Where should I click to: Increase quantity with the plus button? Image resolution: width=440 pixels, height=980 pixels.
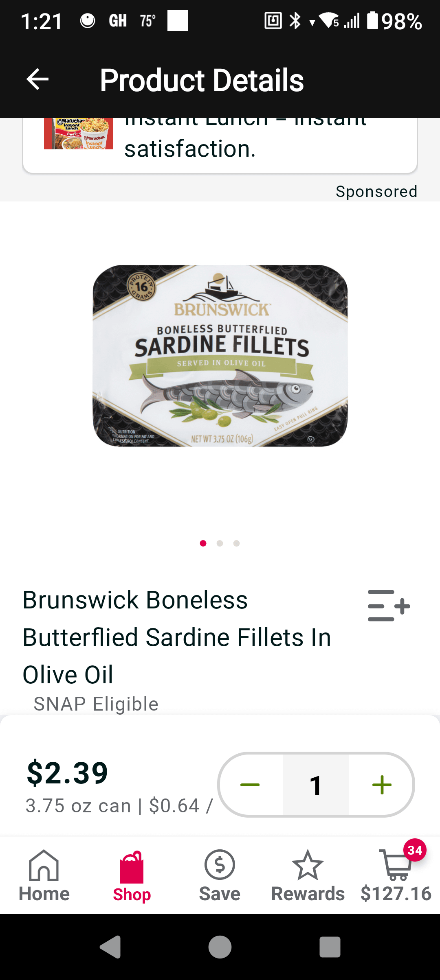pyautogui.click(x=382, y=785)
